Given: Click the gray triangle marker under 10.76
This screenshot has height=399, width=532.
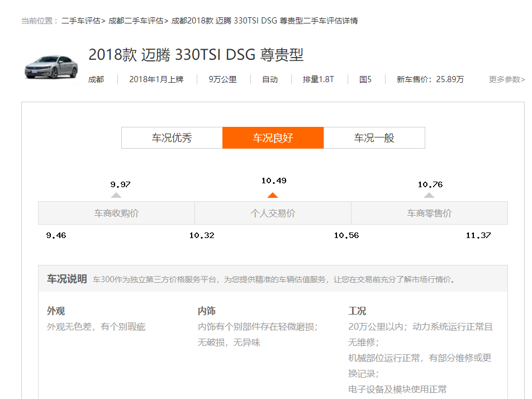Looking at the screenshot, I should (429, 195).
